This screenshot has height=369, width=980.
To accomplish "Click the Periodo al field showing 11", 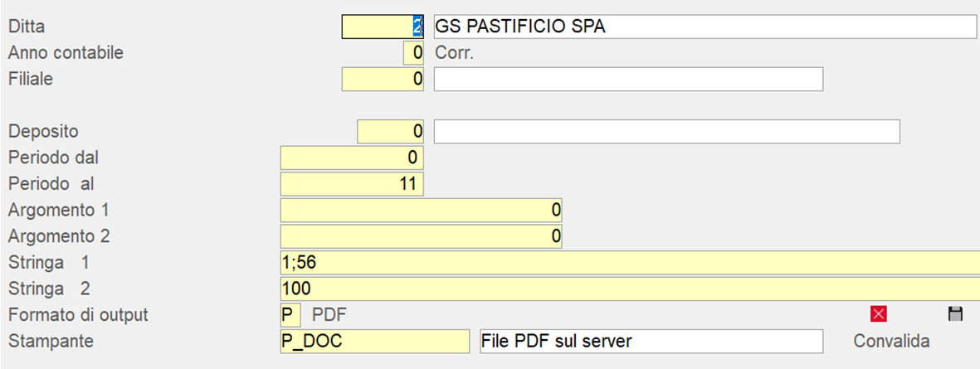I will point(353,183).
